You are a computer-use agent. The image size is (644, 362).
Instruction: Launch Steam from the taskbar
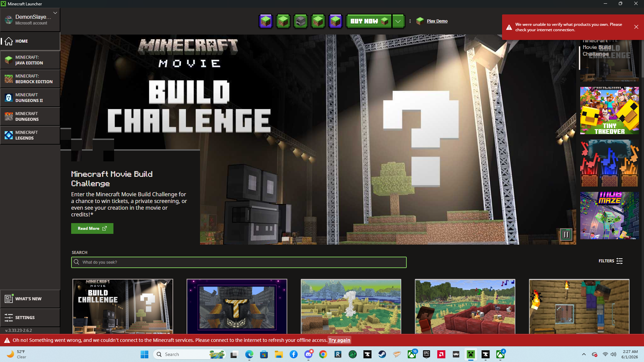382,354
